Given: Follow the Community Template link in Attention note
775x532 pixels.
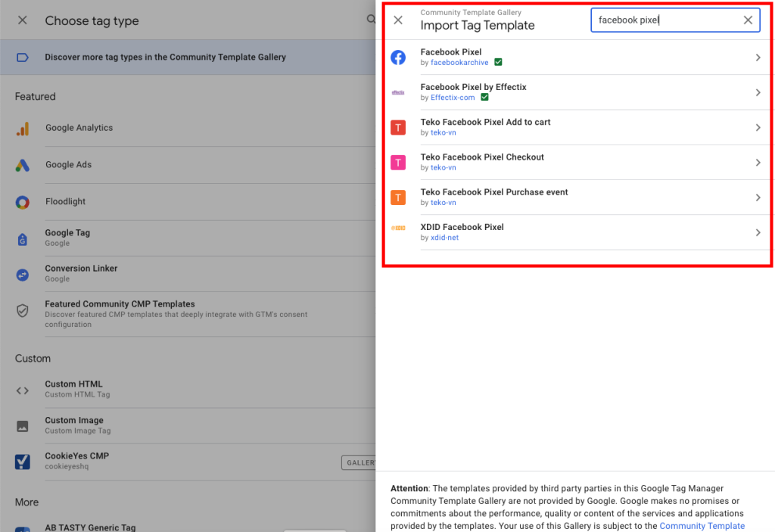Looking at the screenshot, I should [x=702, y=526].
